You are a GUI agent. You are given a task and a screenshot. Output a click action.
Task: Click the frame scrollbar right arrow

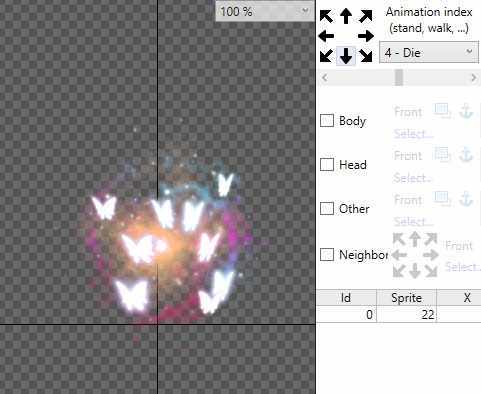pyautogui.click(x=473, y=78)
